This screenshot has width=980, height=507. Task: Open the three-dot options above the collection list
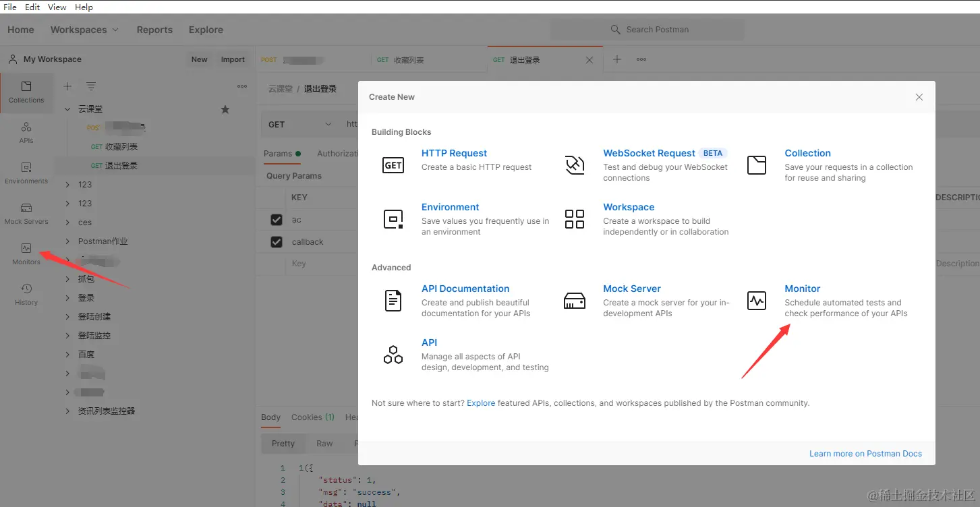242,86
